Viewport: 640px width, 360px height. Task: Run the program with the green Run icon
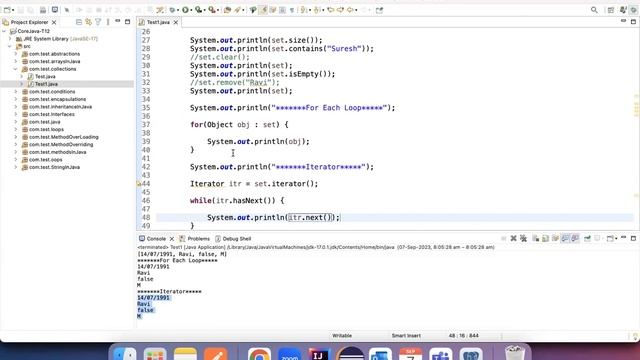[x=185, y=10]
